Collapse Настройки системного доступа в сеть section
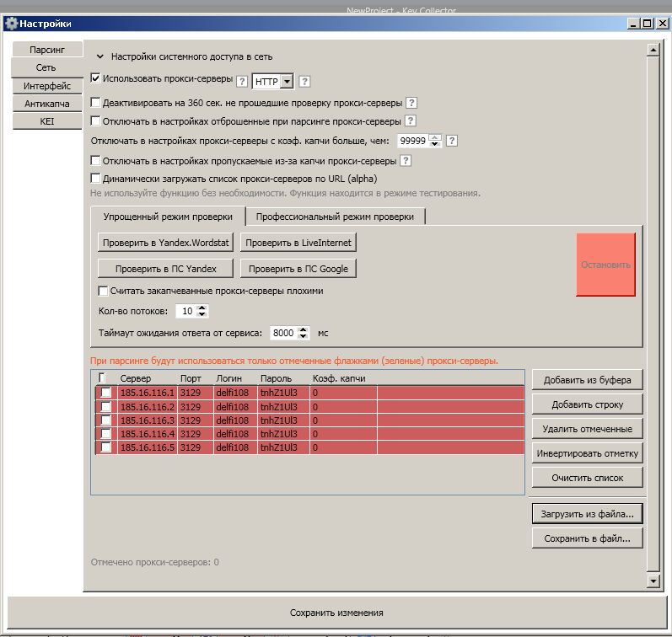Viewport: 672px width, 637px height. [x=99, y=56]
